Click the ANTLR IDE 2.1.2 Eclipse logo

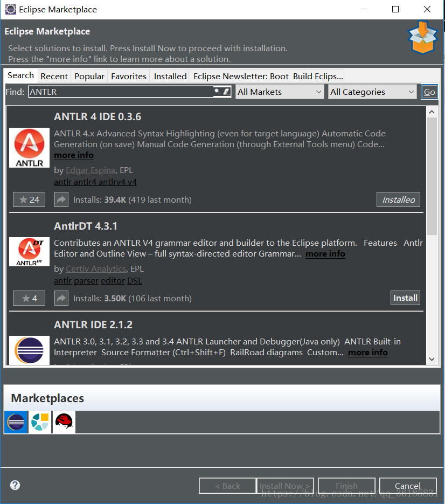tap(29, 350)
